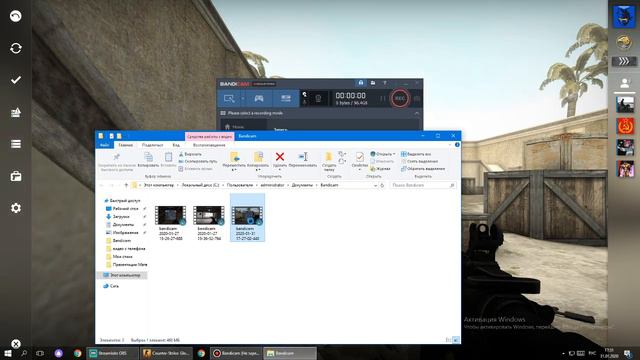Click Обратить выделение in the ribbon
The image size is (640, 360).
point(423,169)
